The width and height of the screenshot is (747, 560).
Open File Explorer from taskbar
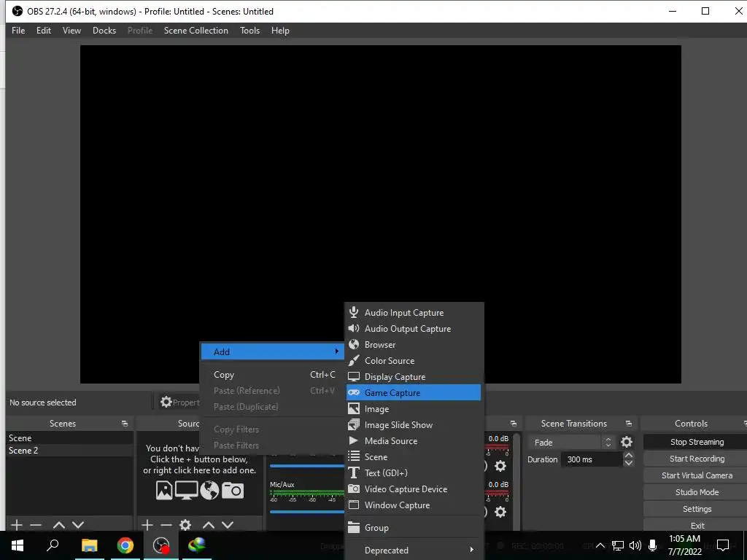89,545
